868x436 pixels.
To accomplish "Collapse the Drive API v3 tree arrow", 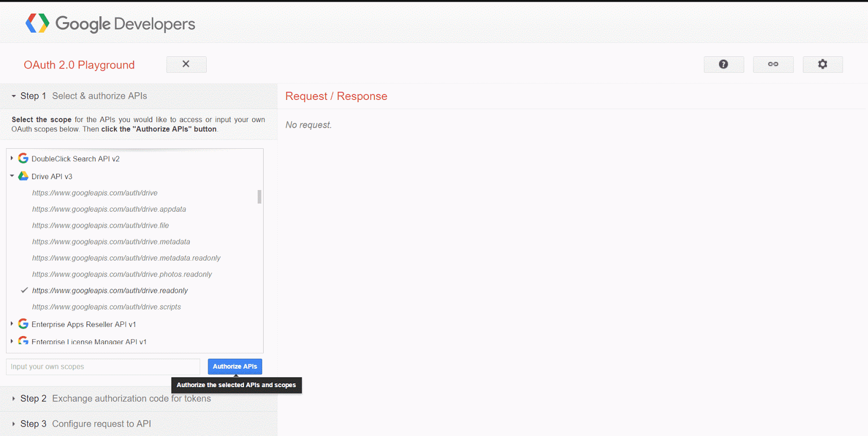I will [12, 176].
